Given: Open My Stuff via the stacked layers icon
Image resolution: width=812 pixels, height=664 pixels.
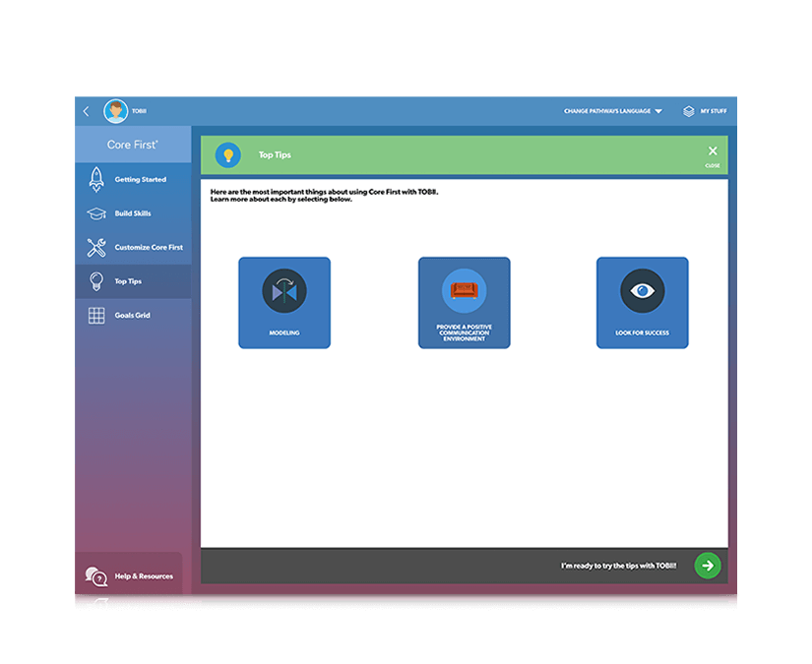Looking at the screenshot, I should point(688,111).
